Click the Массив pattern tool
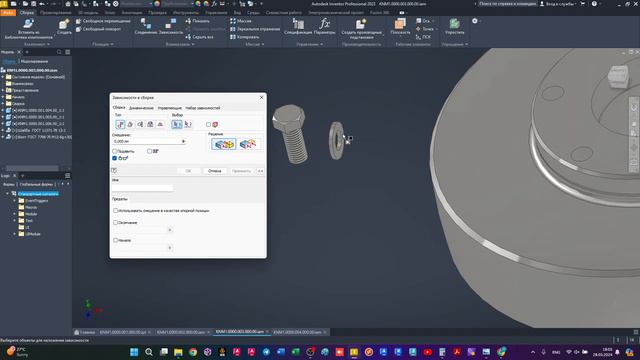The height and width of the screenshot is (360, 640). tap(241, 21)
